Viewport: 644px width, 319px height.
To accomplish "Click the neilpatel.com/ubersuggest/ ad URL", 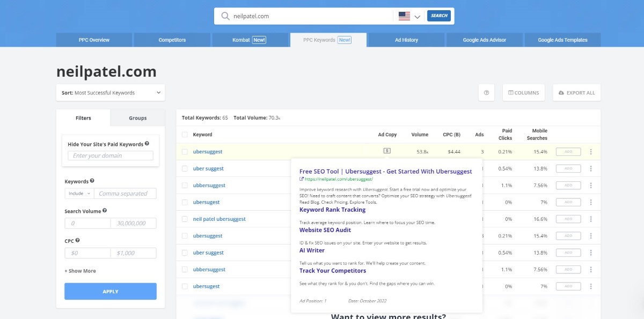I will [339, 179].
